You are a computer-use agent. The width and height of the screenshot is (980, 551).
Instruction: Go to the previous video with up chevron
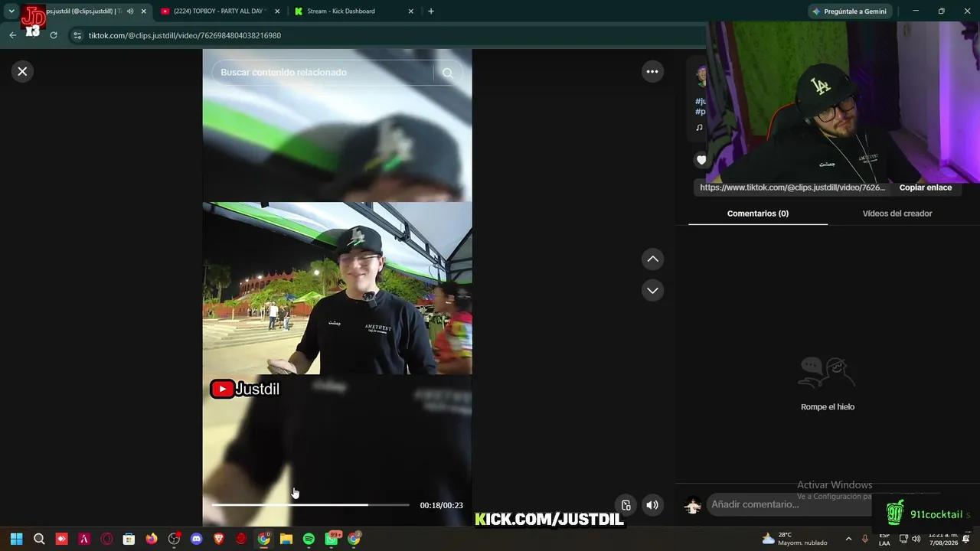[652, 259]
